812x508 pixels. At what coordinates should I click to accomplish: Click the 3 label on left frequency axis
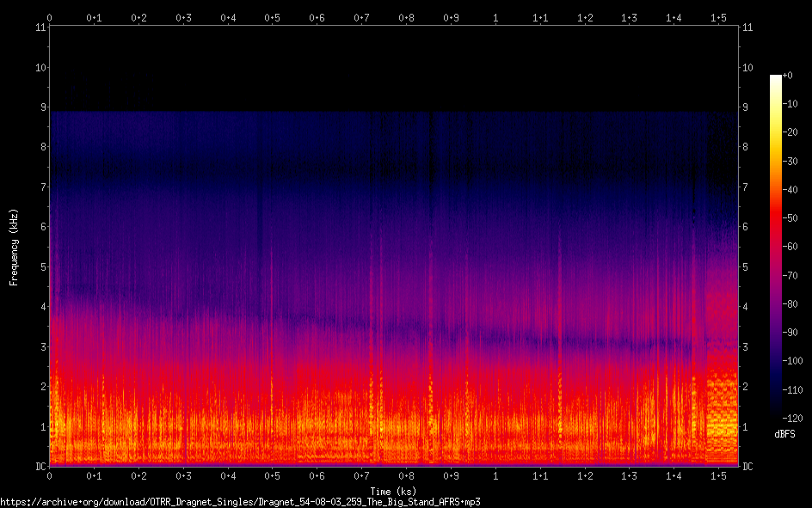point(40,347)
